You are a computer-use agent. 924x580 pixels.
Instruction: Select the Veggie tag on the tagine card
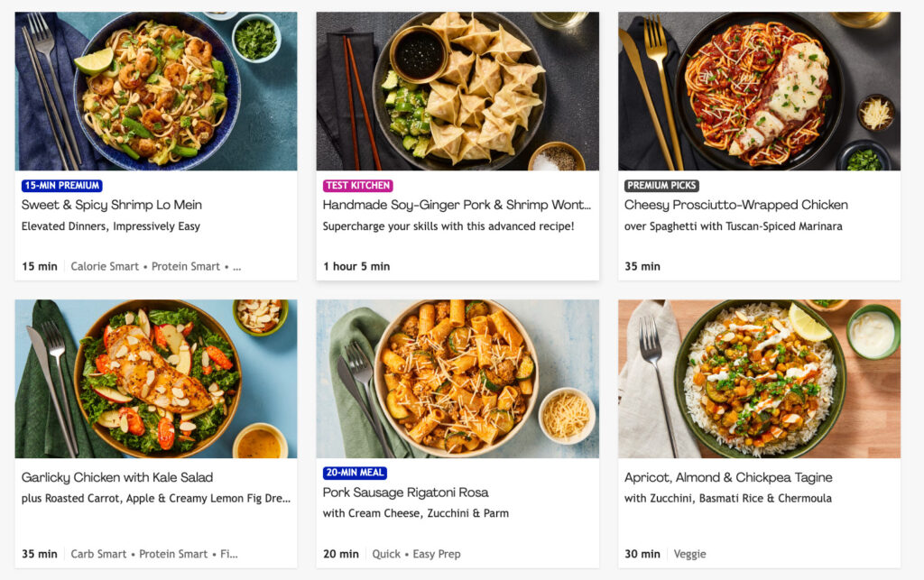[690, 554]
